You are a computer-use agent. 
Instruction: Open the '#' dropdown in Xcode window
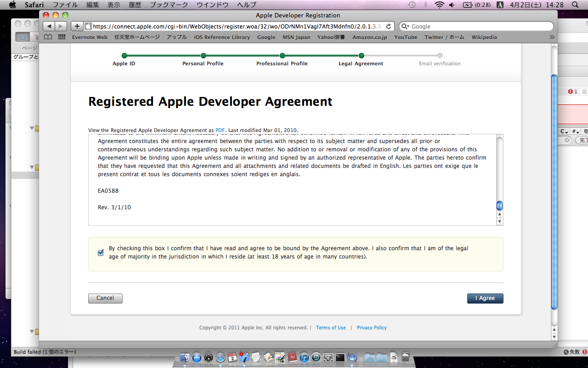click(x=575, y=131)
